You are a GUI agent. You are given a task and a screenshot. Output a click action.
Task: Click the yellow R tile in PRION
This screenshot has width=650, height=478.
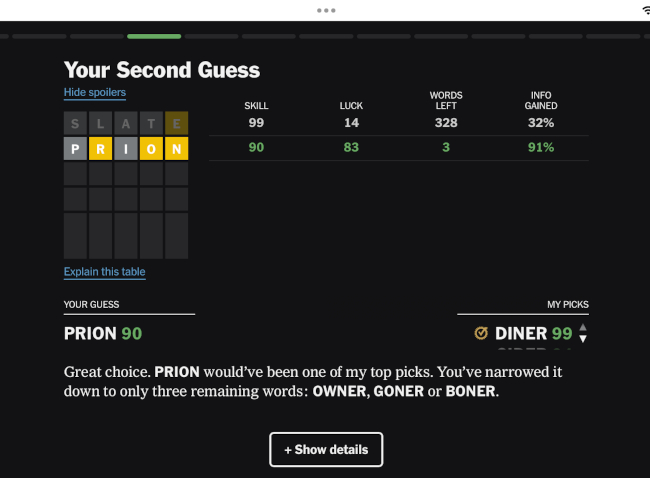(100, 148)
